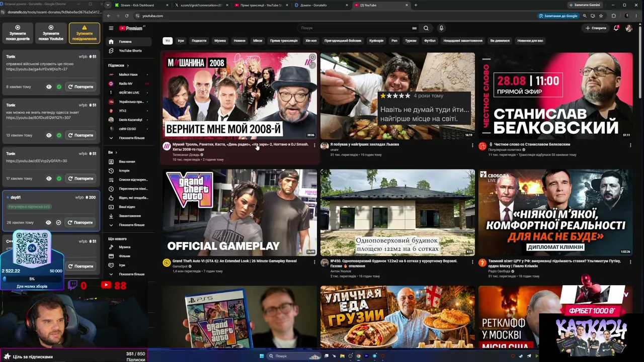Click Запитання до Google in address bar
This screenshot has width=644, height=362.
[558, 16]
